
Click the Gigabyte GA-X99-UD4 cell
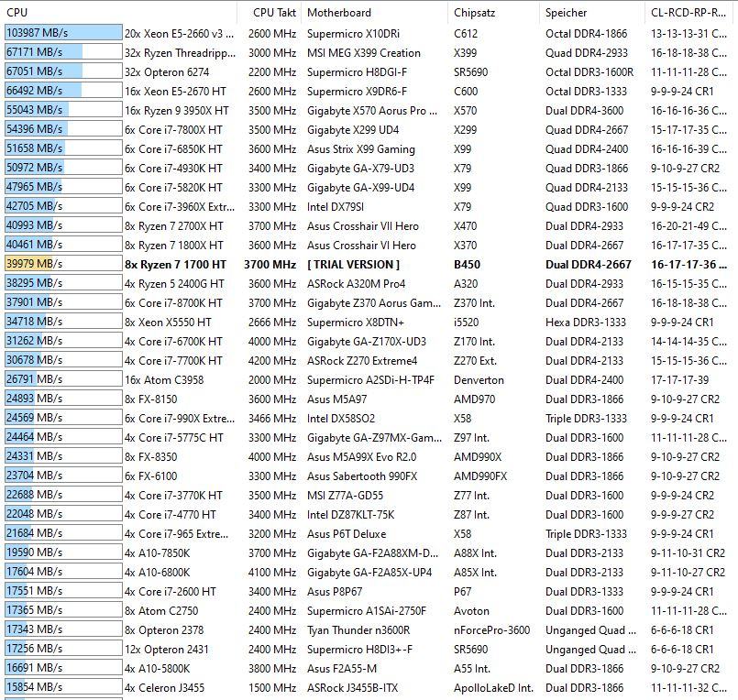(x=360, y=188)
